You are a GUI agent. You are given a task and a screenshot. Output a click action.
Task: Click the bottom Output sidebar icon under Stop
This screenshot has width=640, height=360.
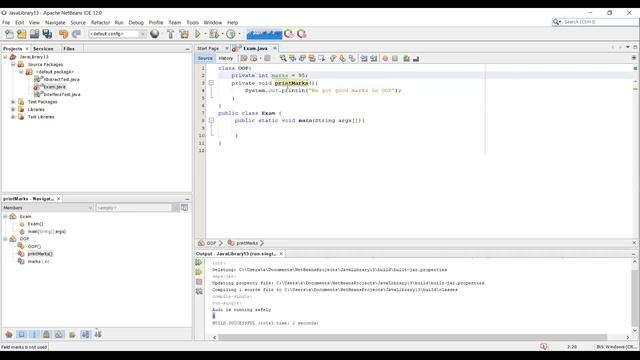click(199, 291)
